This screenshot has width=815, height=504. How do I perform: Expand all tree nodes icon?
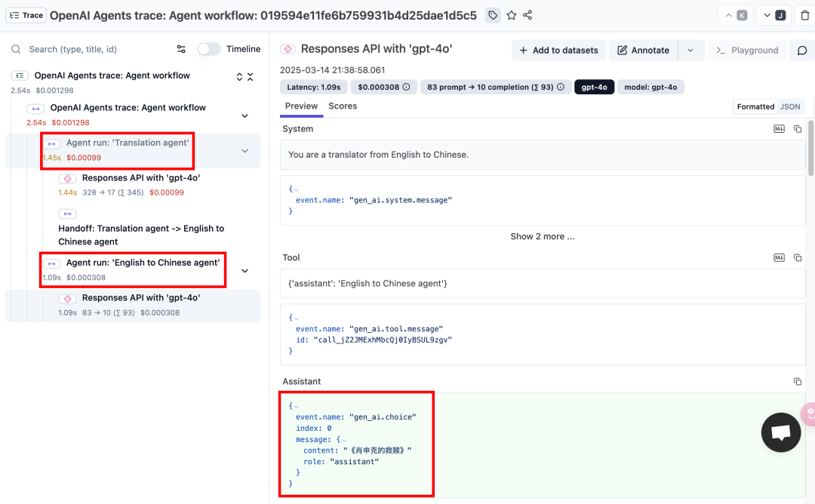(x=239, y=77)
